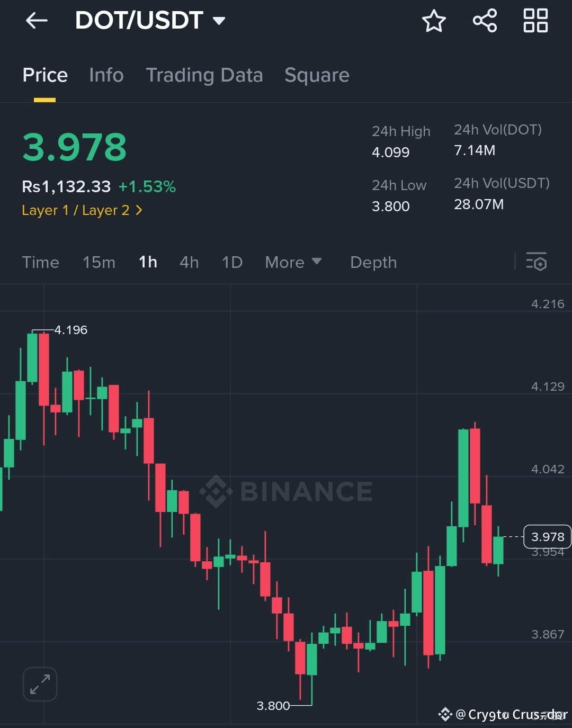Open the grid apps icon top right
The height and width of the screenshot is (728, 572).
pos(535,21)
